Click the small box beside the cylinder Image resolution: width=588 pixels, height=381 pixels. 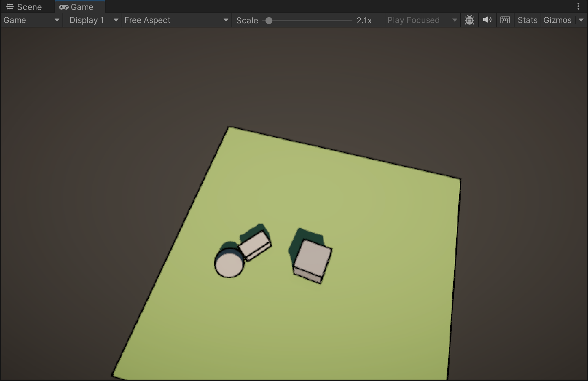[255, 244]
